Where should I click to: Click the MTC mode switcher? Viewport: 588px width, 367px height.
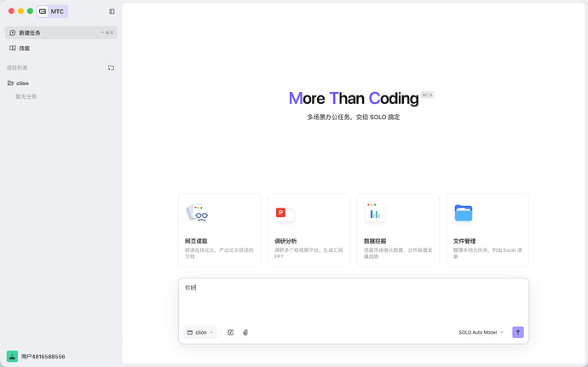(52, 11)
